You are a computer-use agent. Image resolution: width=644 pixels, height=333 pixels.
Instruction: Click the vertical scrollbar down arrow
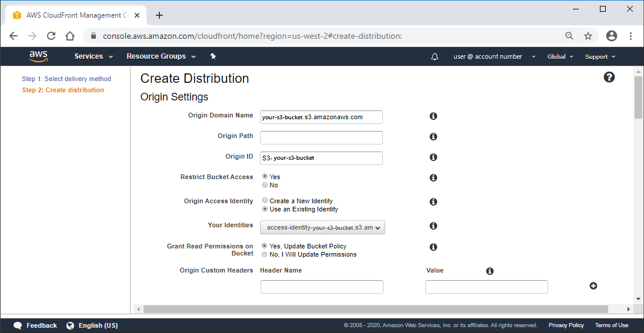coord(638,298)
